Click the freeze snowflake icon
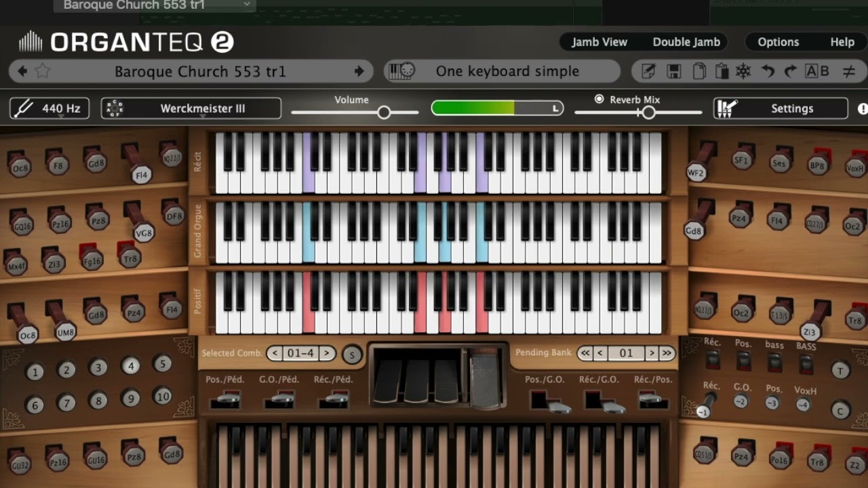 (743, 71)
